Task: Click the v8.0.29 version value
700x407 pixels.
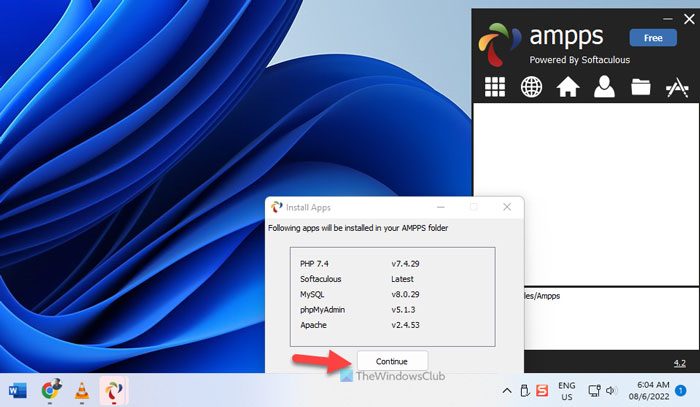Action: point(405,295)
